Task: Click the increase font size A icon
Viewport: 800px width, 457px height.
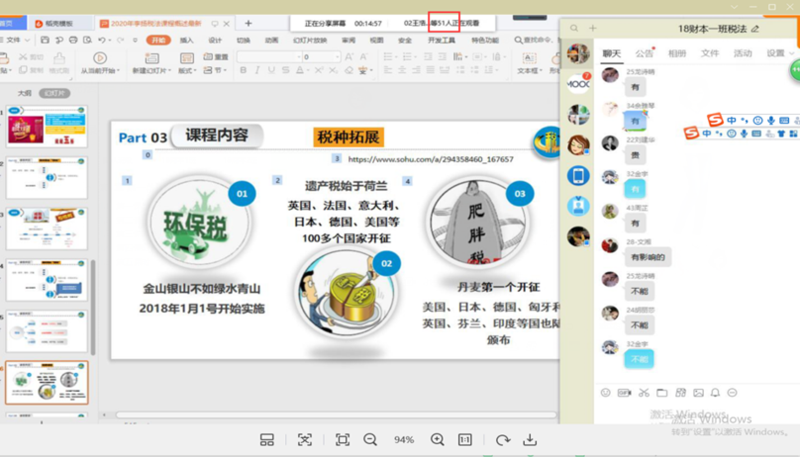Action: (x=349, y=57)
